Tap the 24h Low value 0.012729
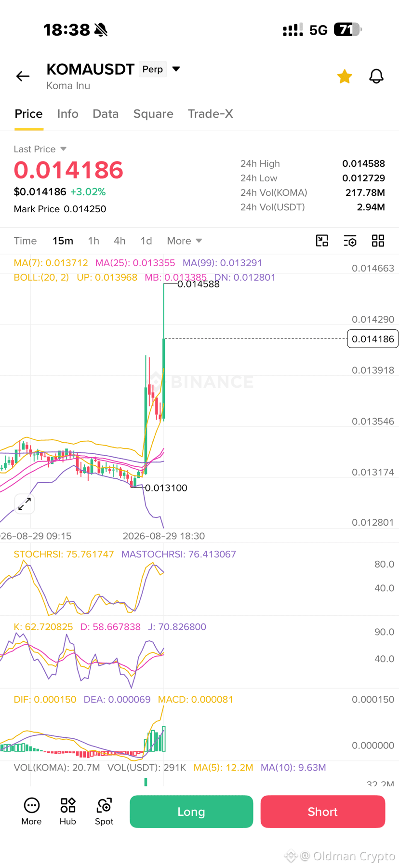 click(x=363, y=178)
